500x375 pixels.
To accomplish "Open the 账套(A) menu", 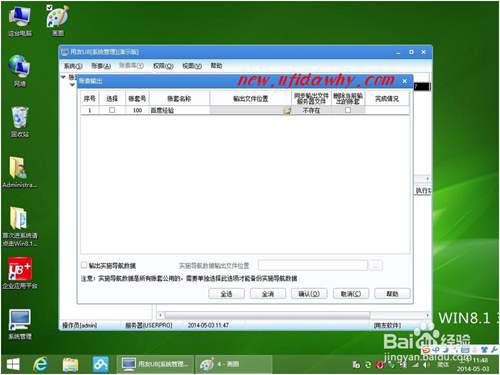I will click(x=101, y=66).
